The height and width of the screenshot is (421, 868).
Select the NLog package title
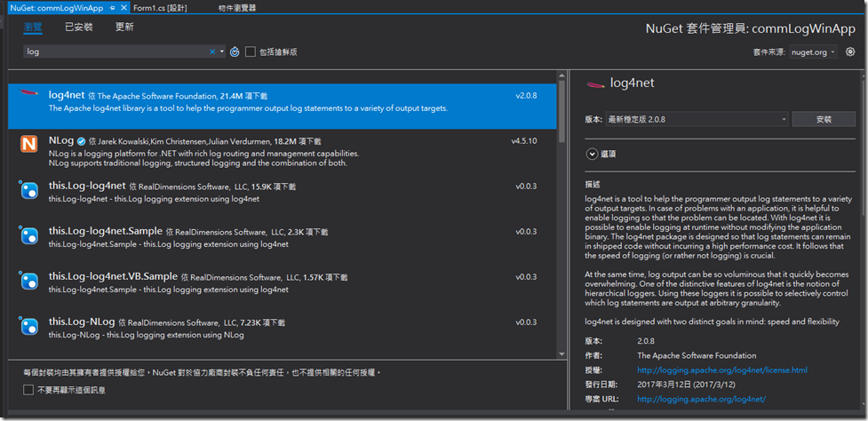[61, 140]
